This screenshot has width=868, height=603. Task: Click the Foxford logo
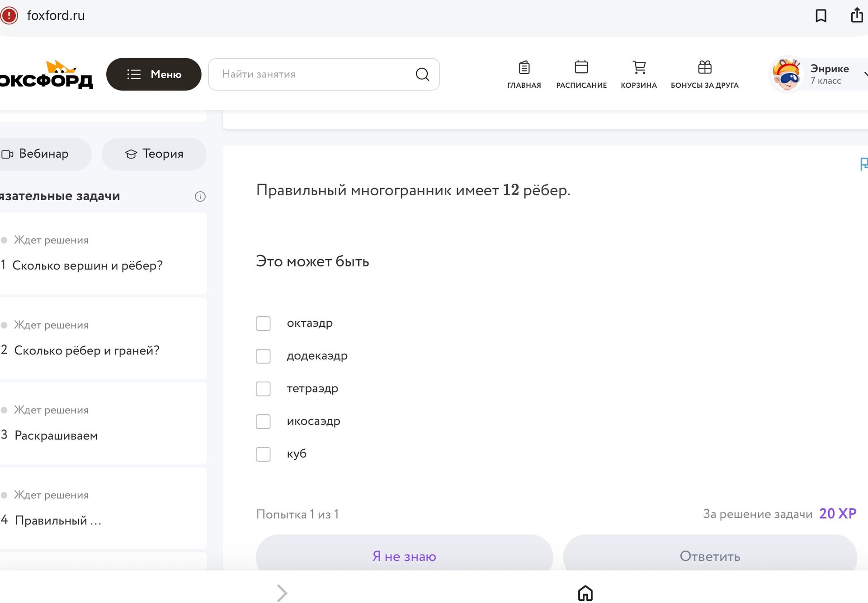pos(46,75)
